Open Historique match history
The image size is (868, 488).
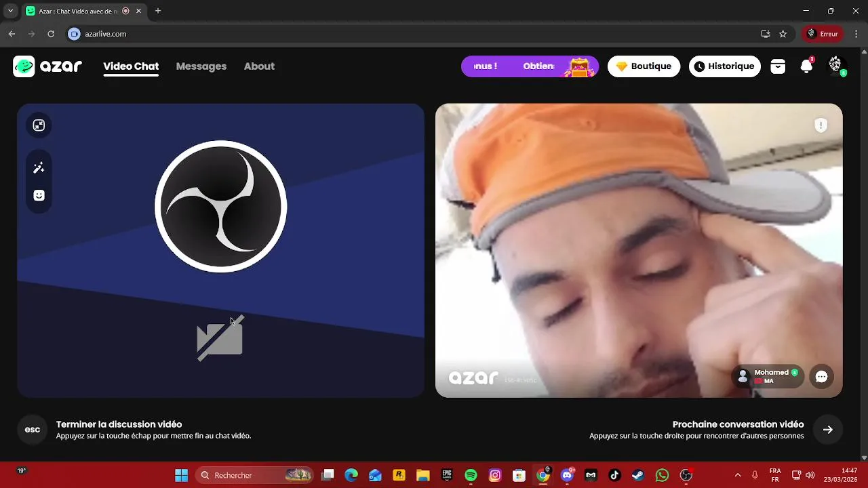point(725,66)
